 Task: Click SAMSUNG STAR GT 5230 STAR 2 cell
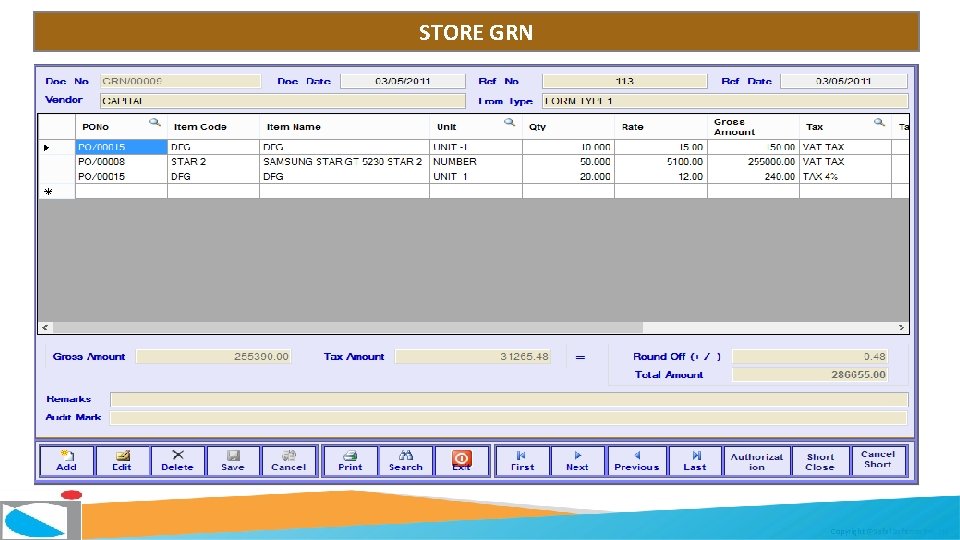[x=344, y=162]
